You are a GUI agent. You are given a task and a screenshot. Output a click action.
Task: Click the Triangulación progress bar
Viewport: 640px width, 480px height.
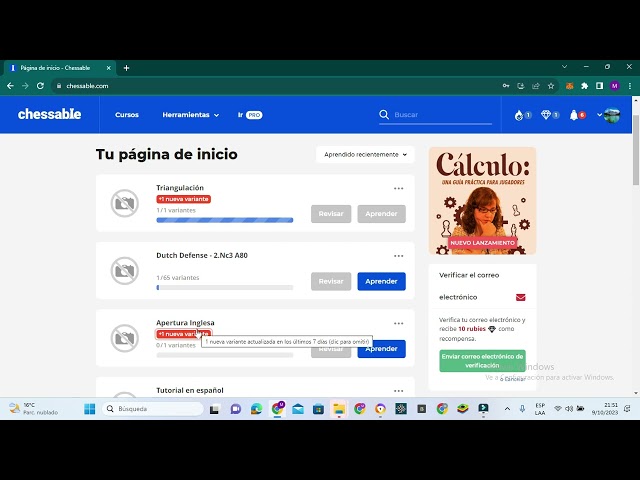click(x=224, y=220)
